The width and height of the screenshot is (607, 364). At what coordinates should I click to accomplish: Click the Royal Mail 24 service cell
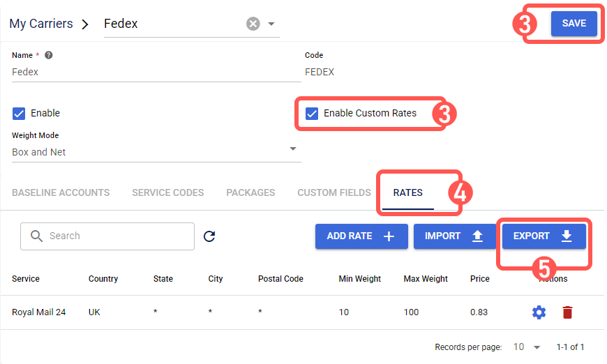click(x=38, y=312)
